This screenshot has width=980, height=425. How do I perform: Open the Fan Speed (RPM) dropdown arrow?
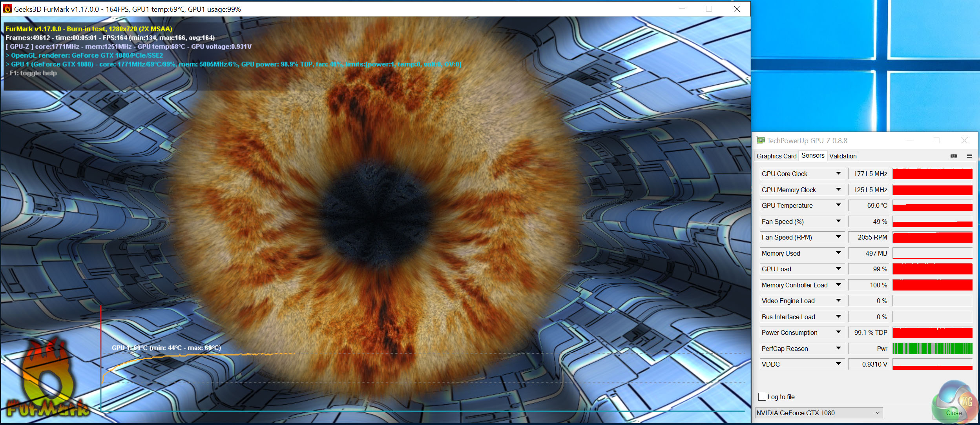coord(838,237)
